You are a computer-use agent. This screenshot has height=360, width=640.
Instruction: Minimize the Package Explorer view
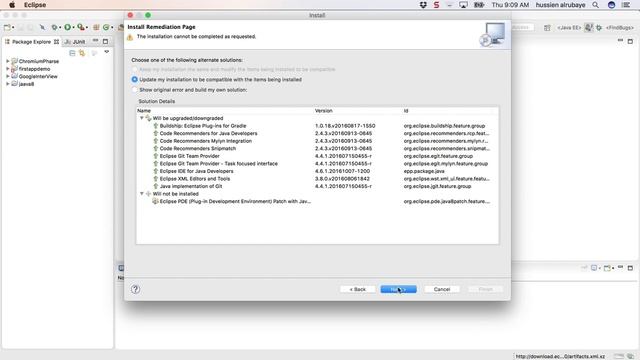point(95,41)
